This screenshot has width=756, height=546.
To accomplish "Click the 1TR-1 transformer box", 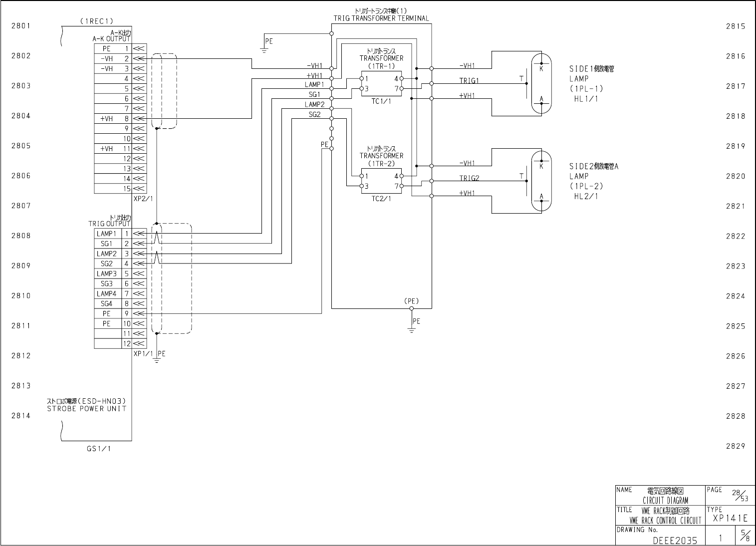I will (382, 83).
